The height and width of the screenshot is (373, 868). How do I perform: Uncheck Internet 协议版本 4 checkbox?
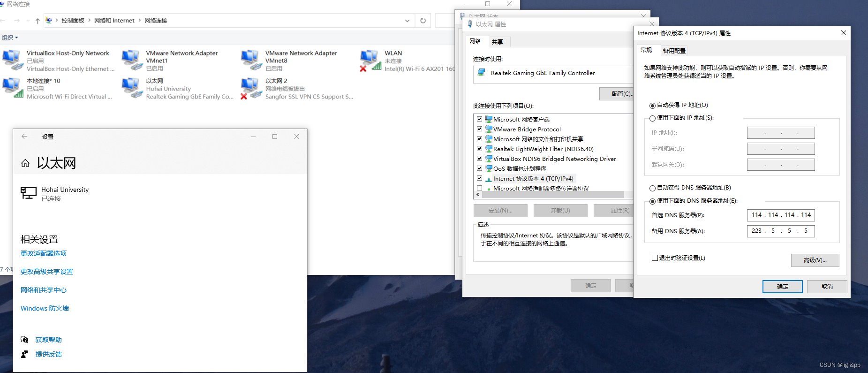[480, 178]
